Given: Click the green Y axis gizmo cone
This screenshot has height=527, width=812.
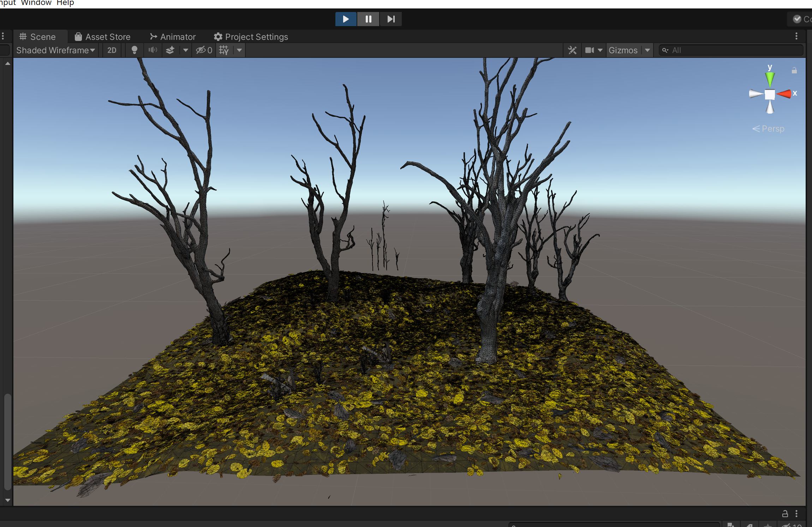Looking at the screenshot, I should point(770,78).
